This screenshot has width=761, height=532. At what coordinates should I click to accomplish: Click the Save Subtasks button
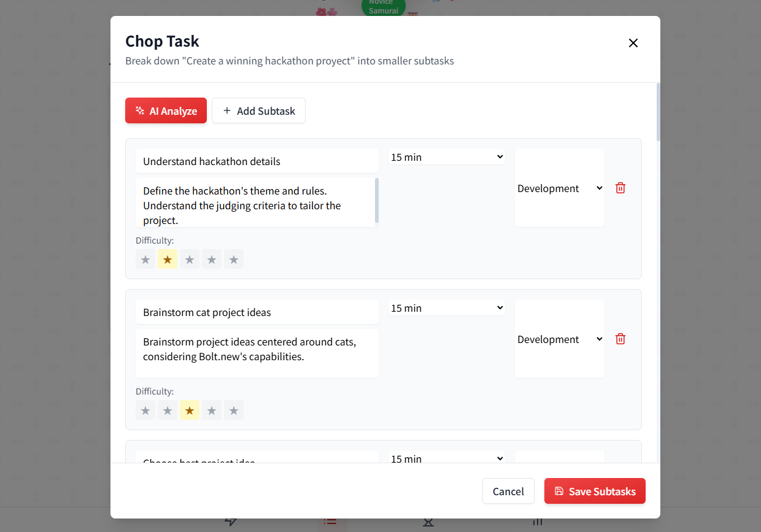pyautogui.click(x=595, y=491)
